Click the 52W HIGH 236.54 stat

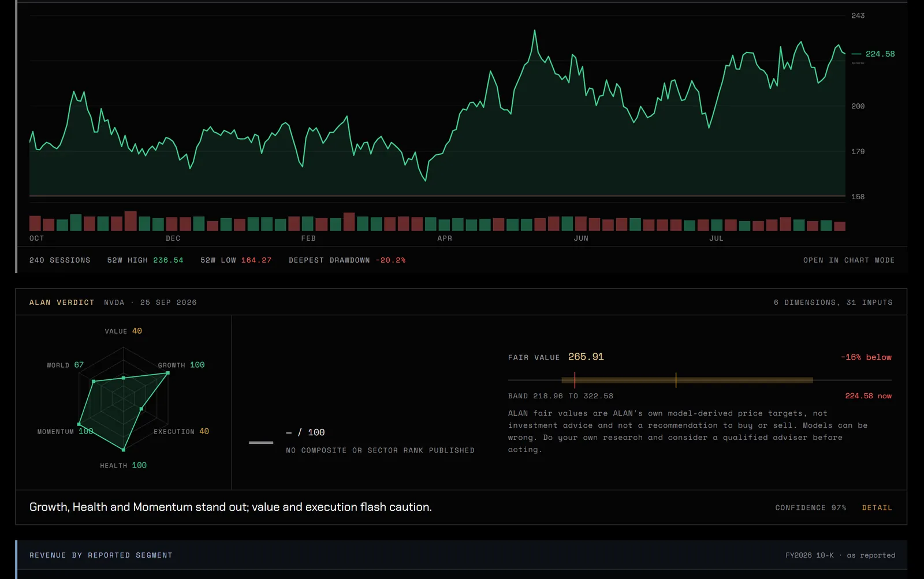(x=145, y=260)
